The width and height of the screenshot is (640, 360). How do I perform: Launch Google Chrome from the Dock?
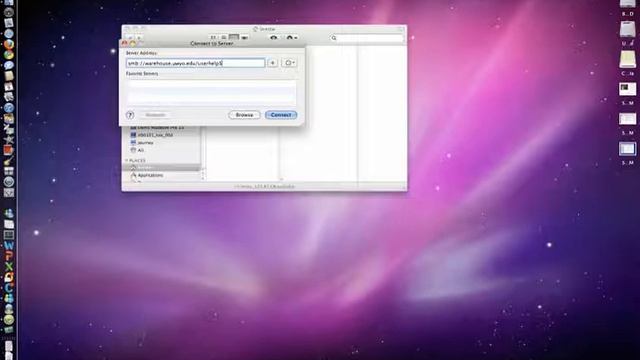(9, 55)
